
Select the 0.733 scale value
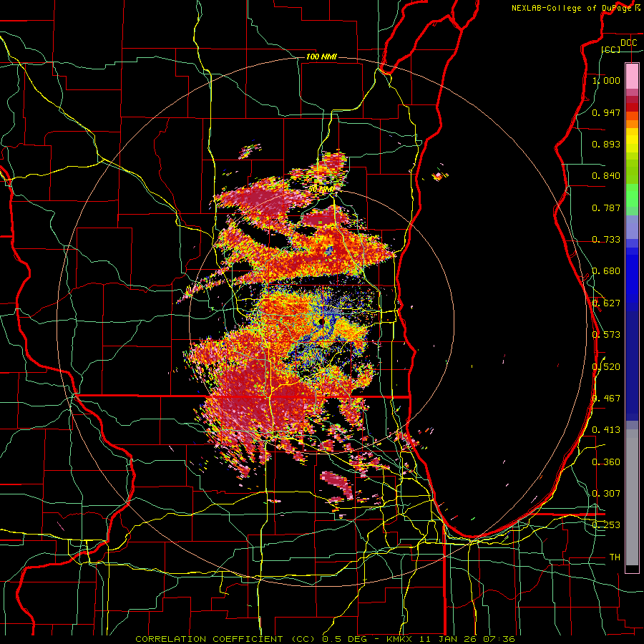coord(606,240)
